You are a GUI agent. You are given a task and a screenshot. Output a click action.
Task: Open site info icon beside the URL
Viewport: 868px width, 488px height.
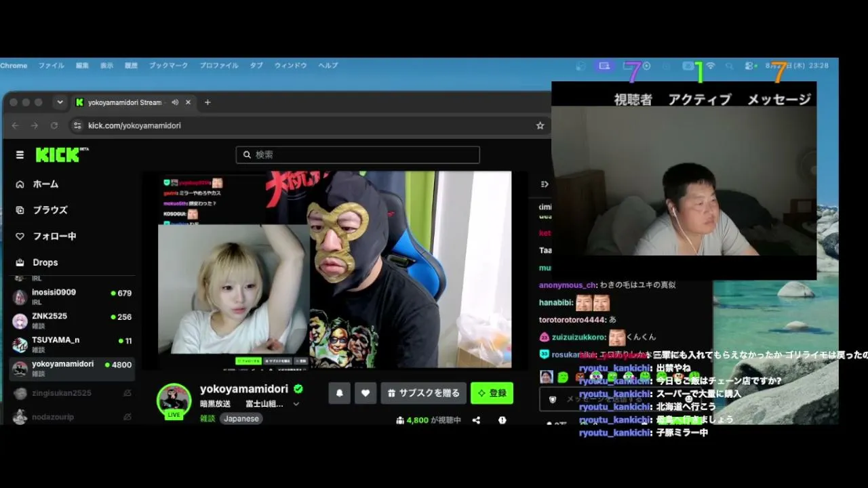(x=77, y=125)
